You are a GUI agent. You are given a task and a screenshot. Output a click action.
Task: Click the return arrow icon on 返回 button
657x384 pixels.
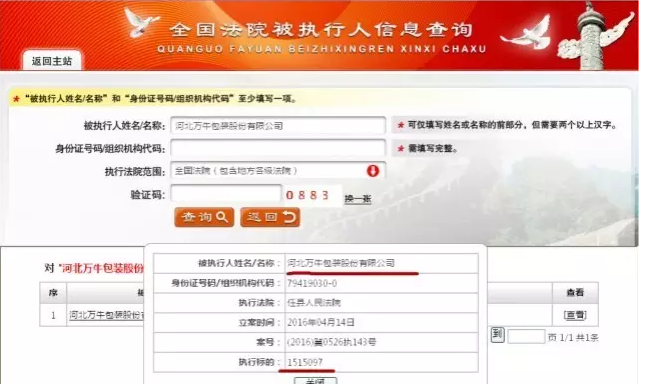pos(290,217)
